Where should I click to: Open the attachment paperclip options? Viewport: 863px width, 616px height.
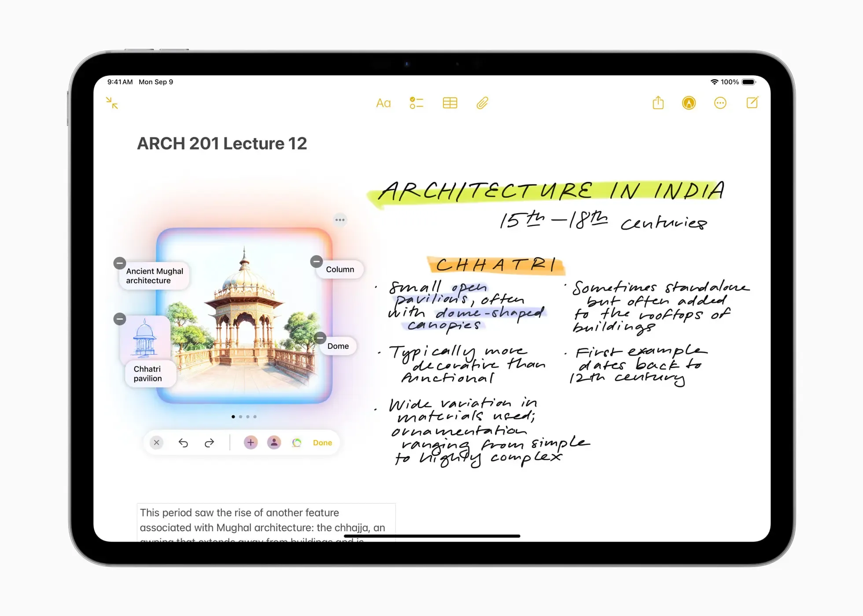point(482,103)
